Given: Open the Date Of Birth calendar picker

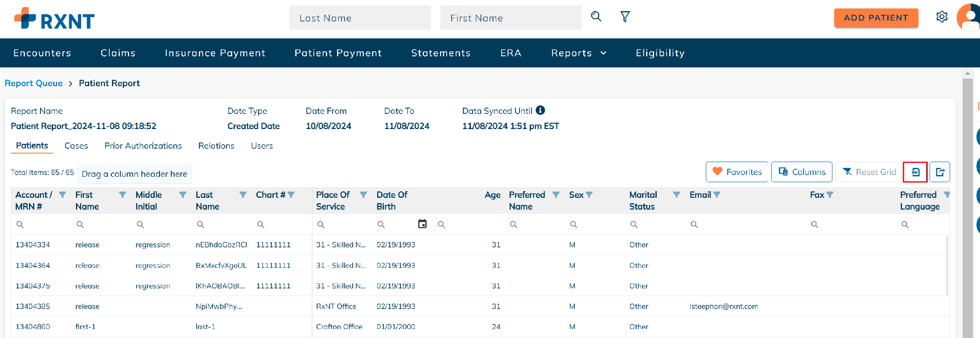Looking at the screenshot, I should click(422, 224).
